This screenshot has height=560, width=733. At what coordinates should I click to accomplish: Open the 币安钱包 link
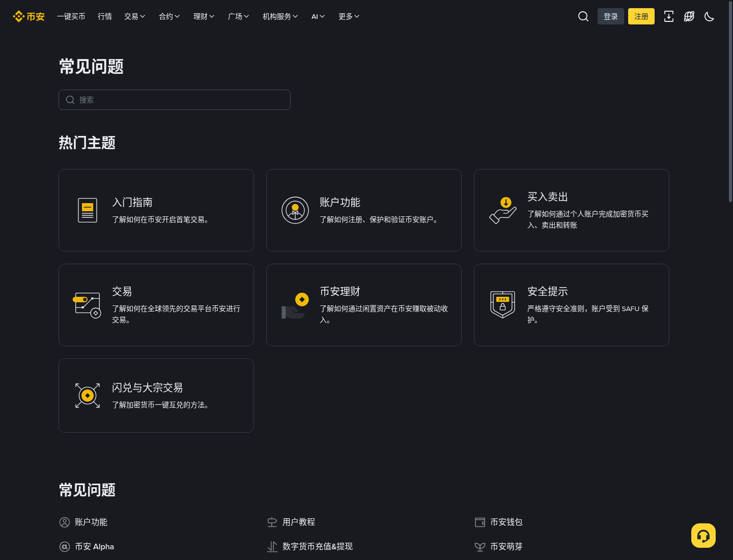506,522
